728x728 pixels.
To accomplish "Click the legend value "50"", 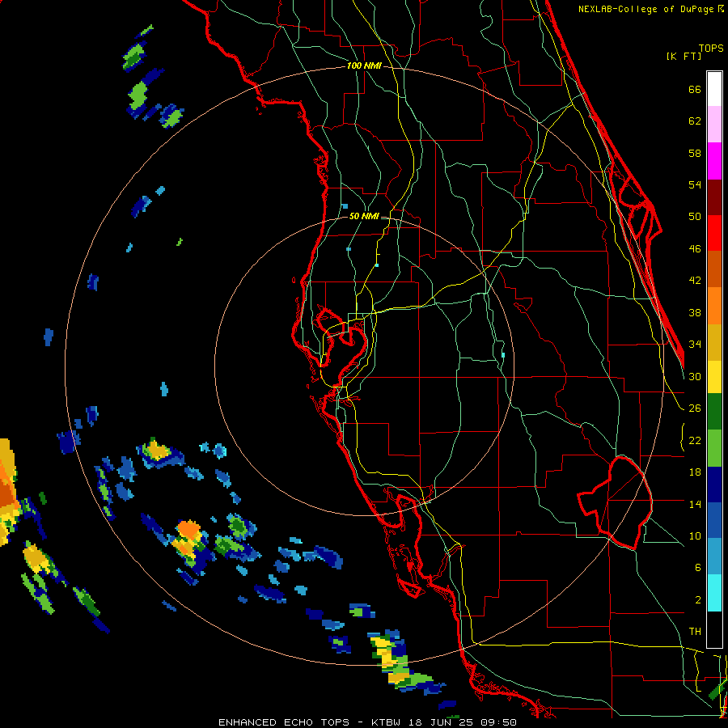I will (x=695, y=217).
